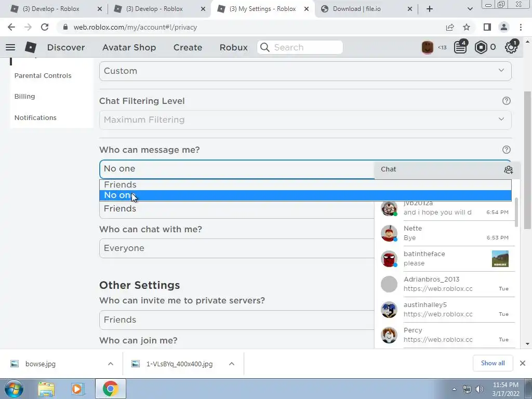The width and height of the screenshot is (532, 399).
Task: Click the image thumbnail in batintheface chat
Action: tap(500, 259)
